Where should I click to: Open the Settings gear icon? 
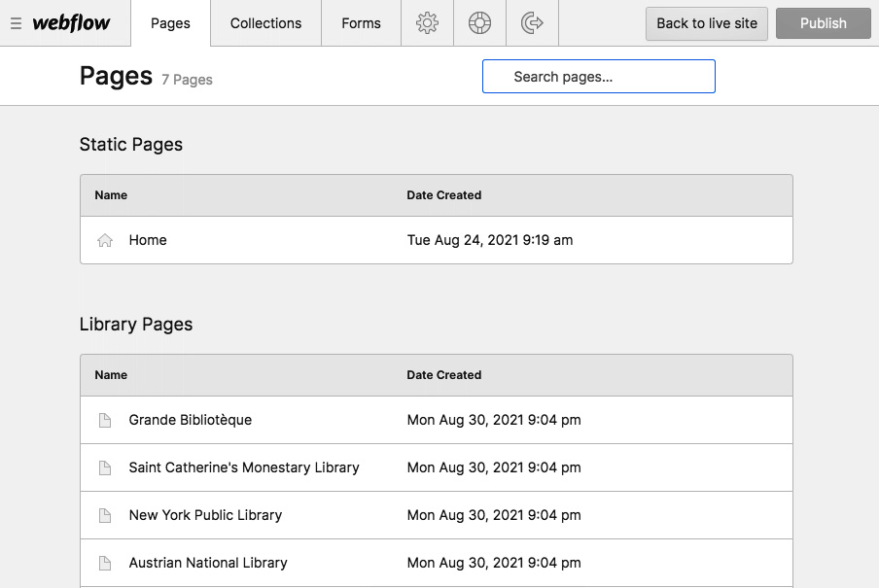(427, 22)
